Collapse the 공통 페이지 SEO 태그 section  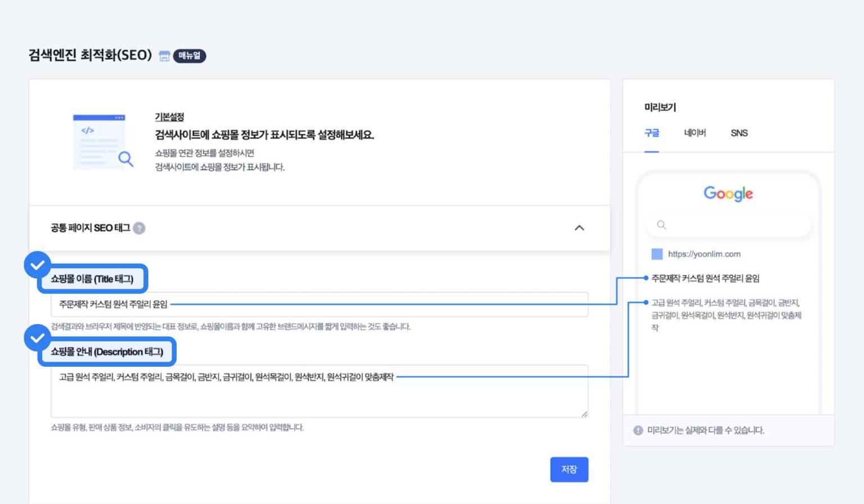coord(579,228)
